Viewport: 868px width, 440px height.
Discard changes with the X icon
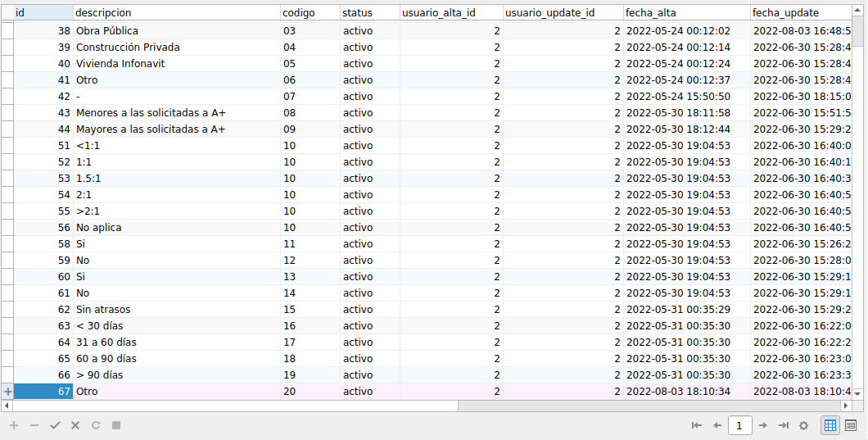[x=75, y=425]
